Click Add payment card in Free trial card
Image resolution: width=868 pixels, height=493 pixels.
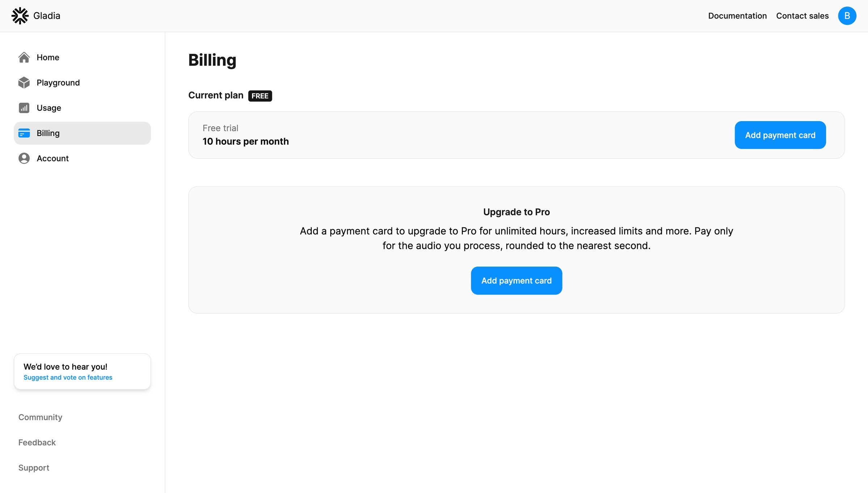point(780,135)
